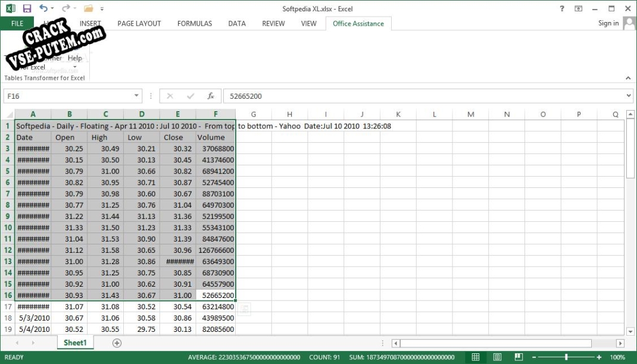Click the Close header cell
Screen dimensions: 637x364
(177, 137)
